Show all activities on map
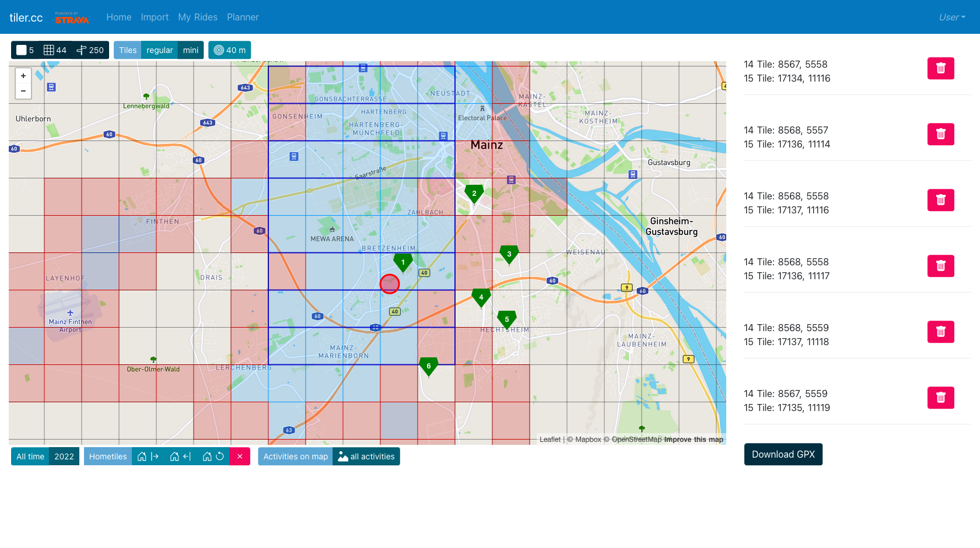The width and height of the screenshot is (980, 548). point(366,456)
